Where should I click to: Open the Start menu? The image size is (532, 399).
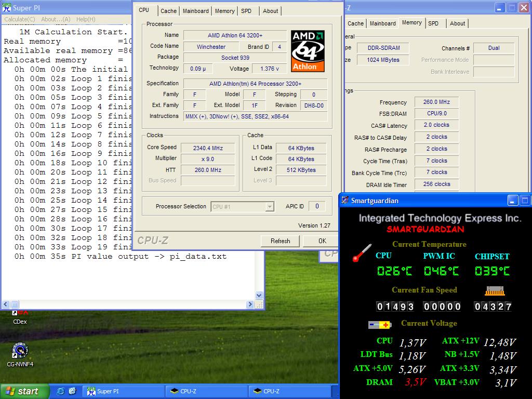(24, 391)
